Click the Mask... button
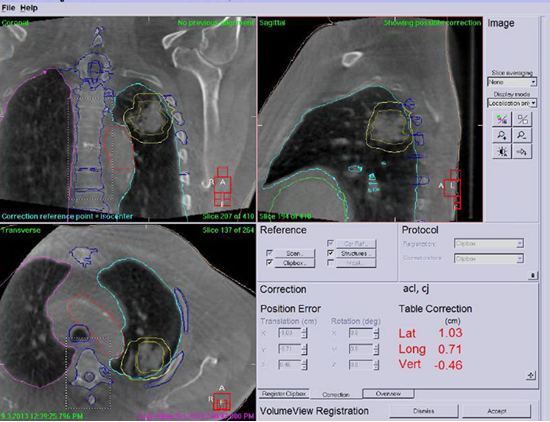This screenshot has height=422, width=550. [x=356, y=263]
